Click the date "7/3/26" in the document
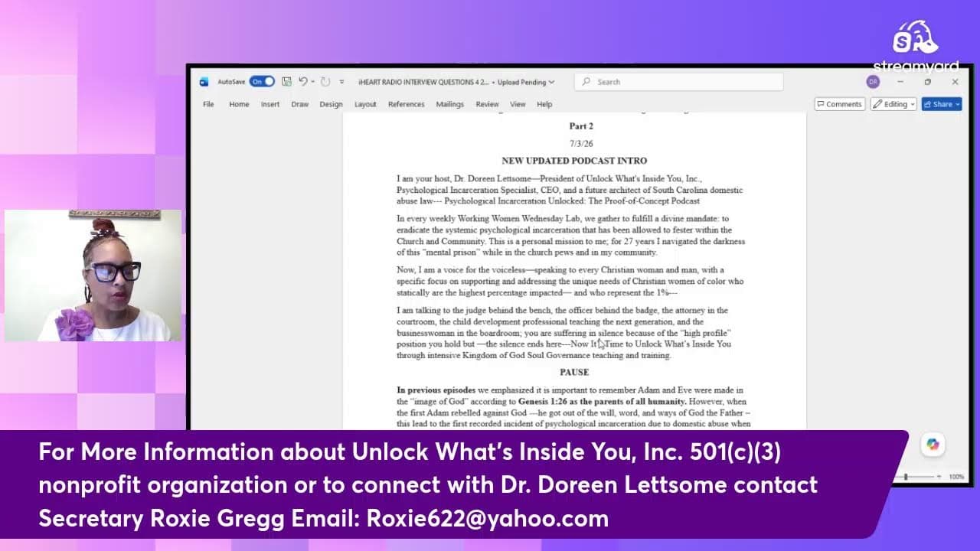Screen dimensions: 980x551 [x=581, y=144]
